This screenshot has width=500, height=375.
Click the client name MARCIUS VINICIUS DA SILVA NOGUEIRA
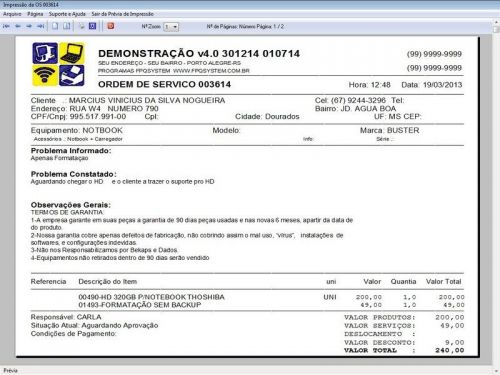(x=147, y=100)
